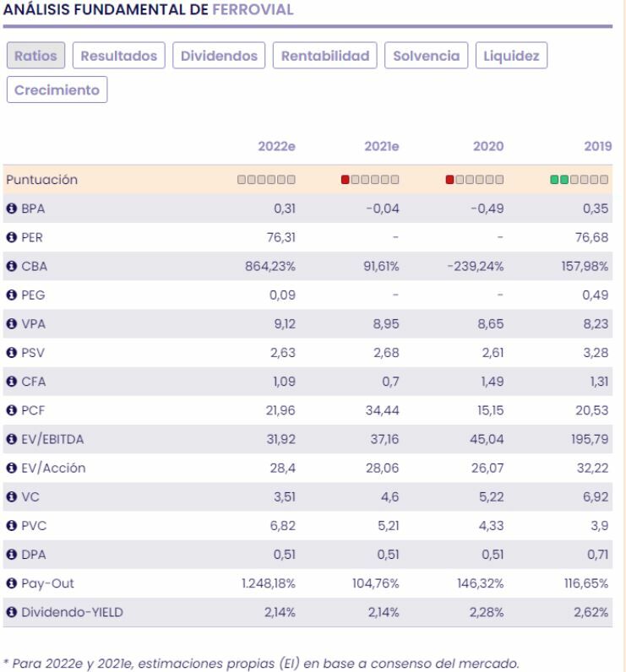
Task: Show the Rentabilidad tab
Action: coord(325,56)
